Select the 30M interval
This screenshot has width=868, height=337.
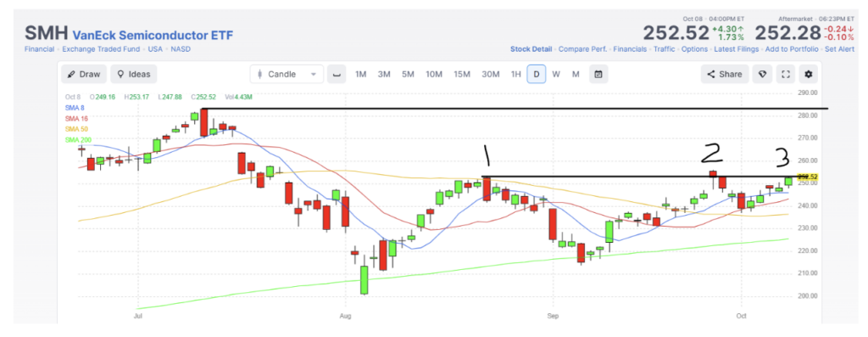tap(491, 74)
